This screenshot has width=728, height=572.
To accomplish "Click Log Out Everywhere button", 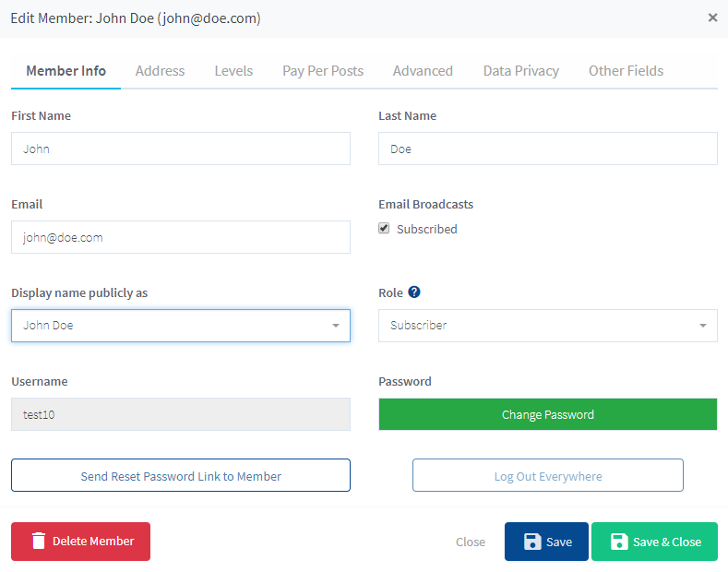I will point(548,475).
